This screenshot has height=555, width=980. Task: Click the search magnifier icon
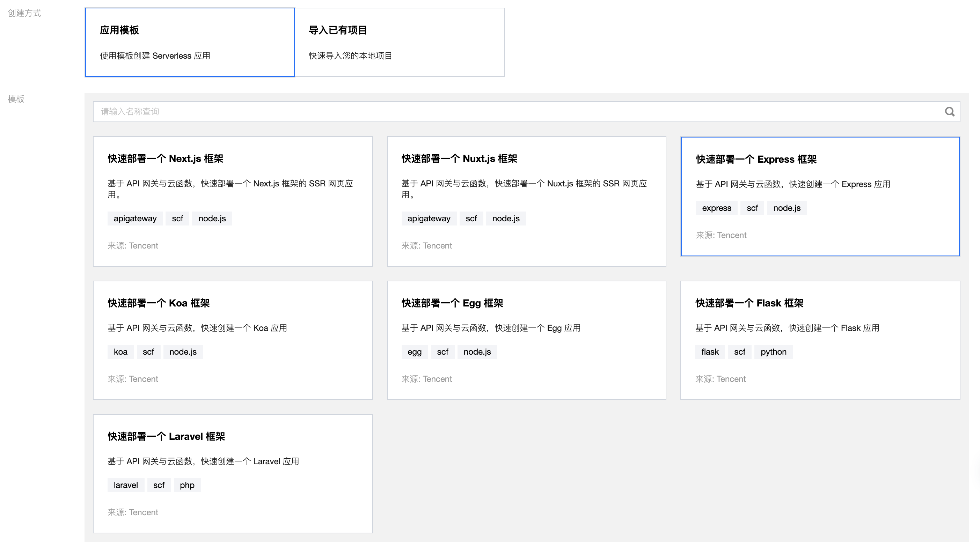click(949, 112)
